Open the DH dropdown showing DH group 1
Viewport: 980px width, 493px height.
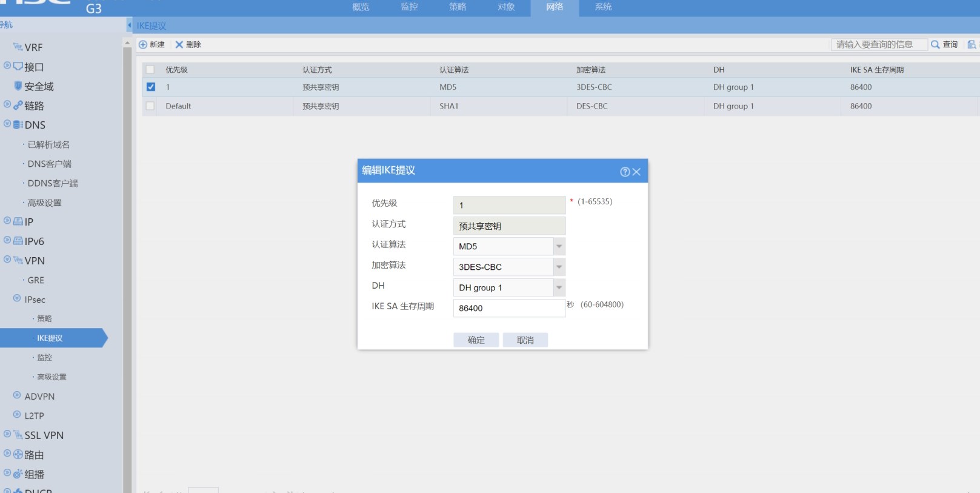point(559,287)
